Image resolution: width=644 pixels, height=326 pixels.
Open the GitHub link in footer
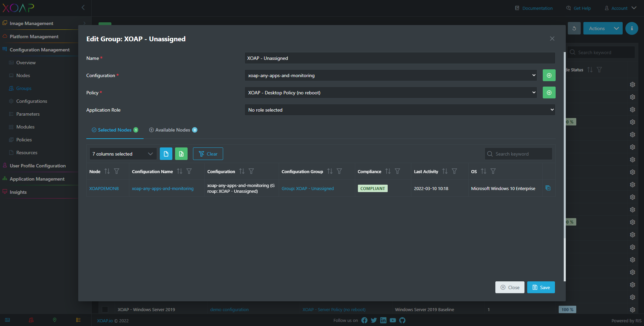402,320
